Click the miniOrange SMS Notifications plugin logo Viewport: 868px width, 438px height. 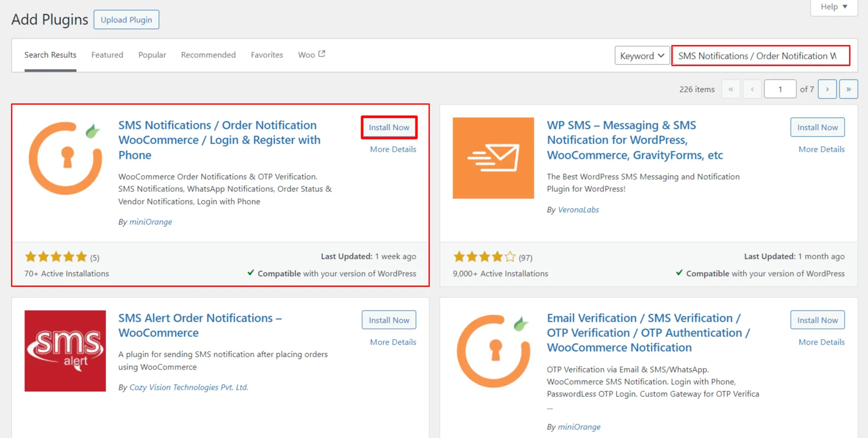pos(65,158)
